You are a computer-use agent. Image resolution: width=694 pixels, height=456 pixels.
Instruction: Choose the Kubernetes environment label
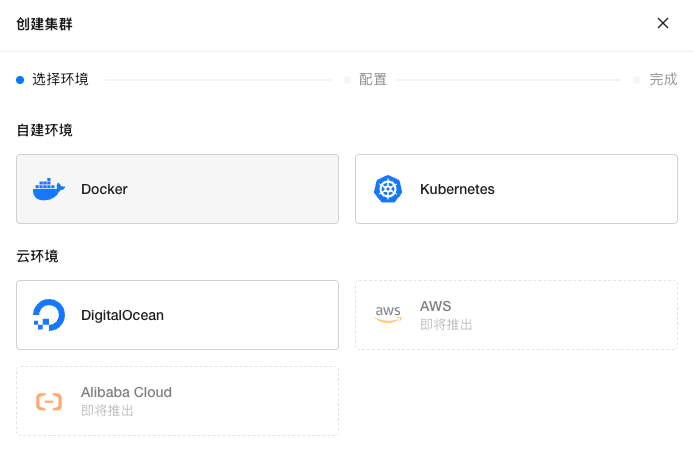click(x=457, y=189)
